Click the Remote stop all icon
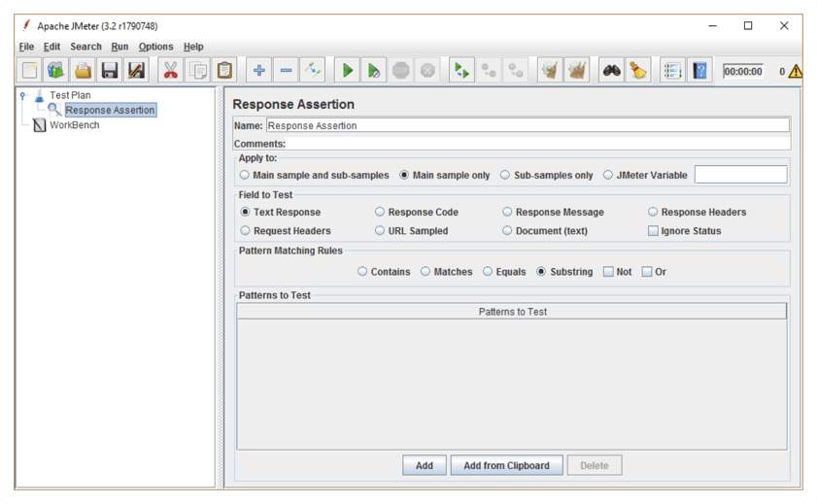Viewport: 817px width, 504px height. click(489, 70)
